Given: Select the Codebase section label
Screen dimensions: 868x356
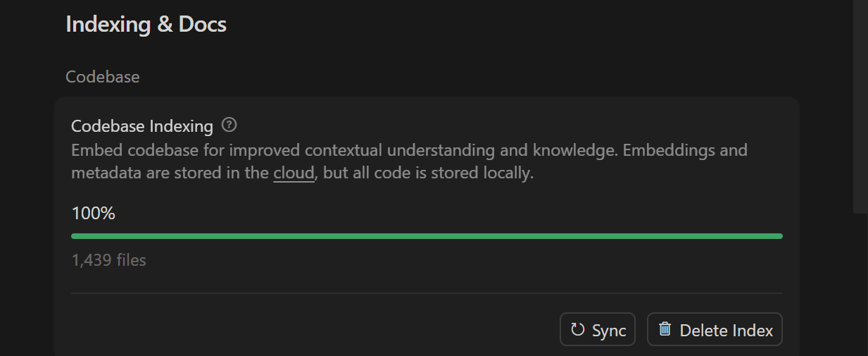Looking at the screenshot, I should [103, 77].
